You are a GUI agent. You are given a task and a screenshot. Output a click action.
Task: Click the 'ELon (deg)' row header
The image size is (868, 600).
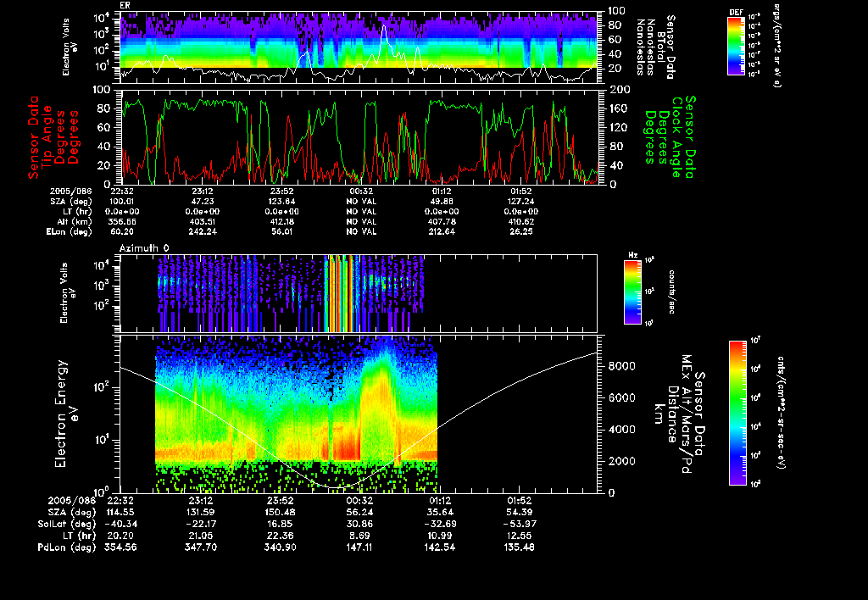tap(70, 232)
